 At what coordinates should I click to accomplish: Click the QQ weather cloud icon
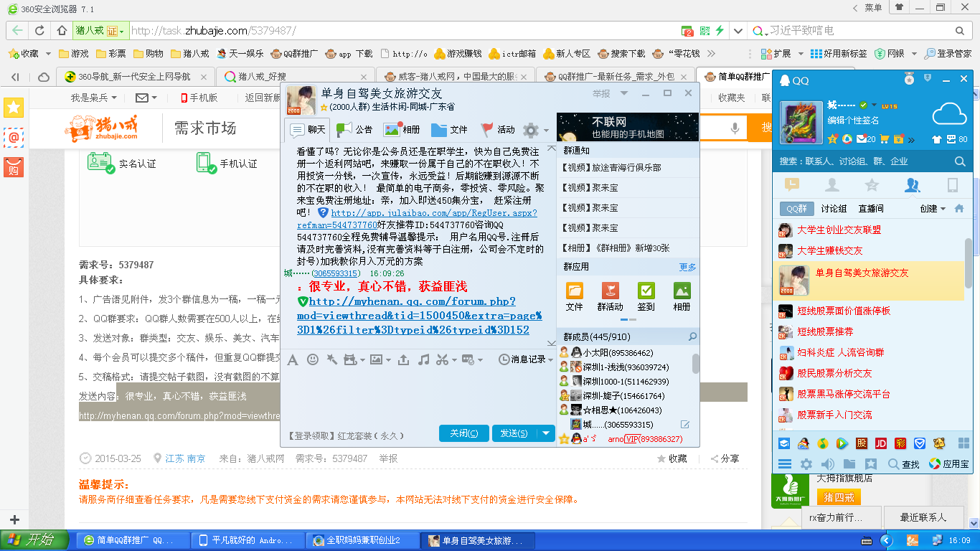(949, 113)
